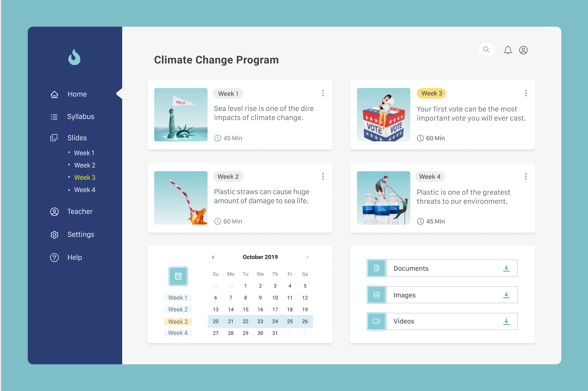Download the Images files
Screen dimensions: 588x391
coord(506,295)
